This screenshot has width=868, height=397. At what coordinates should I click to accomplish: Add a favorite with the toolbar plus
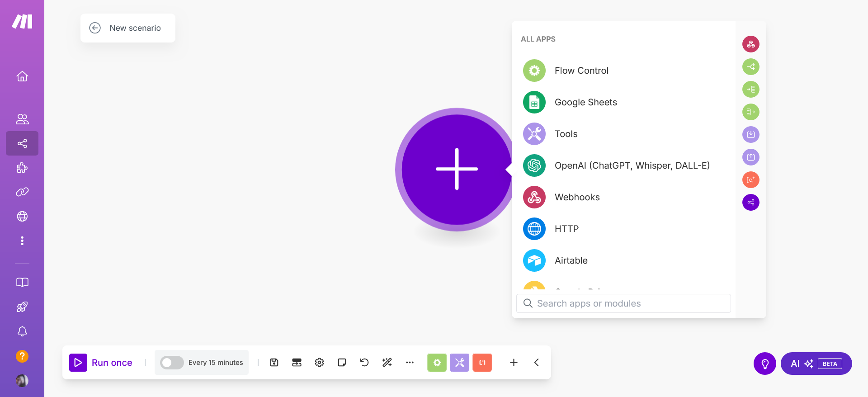514,363
